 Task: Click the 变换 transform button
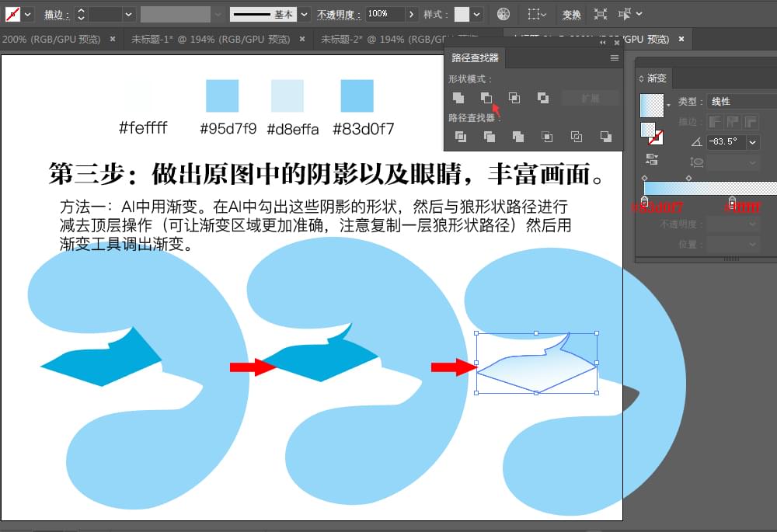point(571,14)
